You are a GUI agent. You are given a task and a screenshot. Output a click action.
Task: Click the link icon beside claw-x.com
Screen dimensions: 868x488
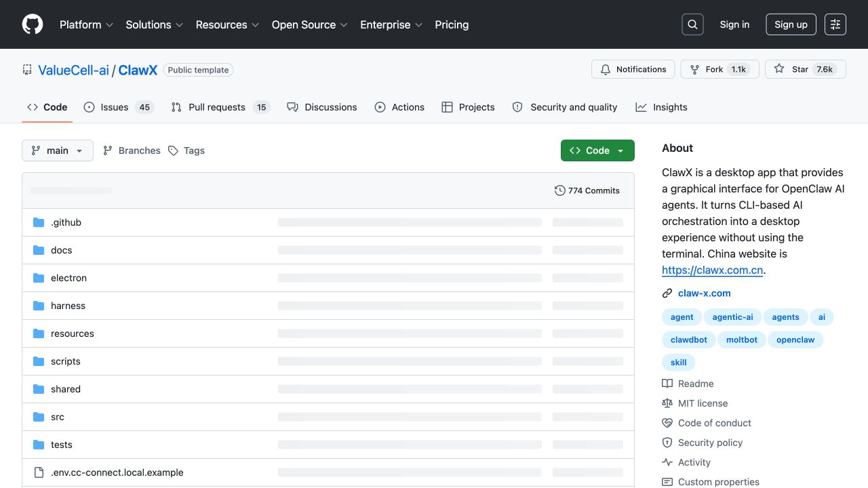click(667, 293)
